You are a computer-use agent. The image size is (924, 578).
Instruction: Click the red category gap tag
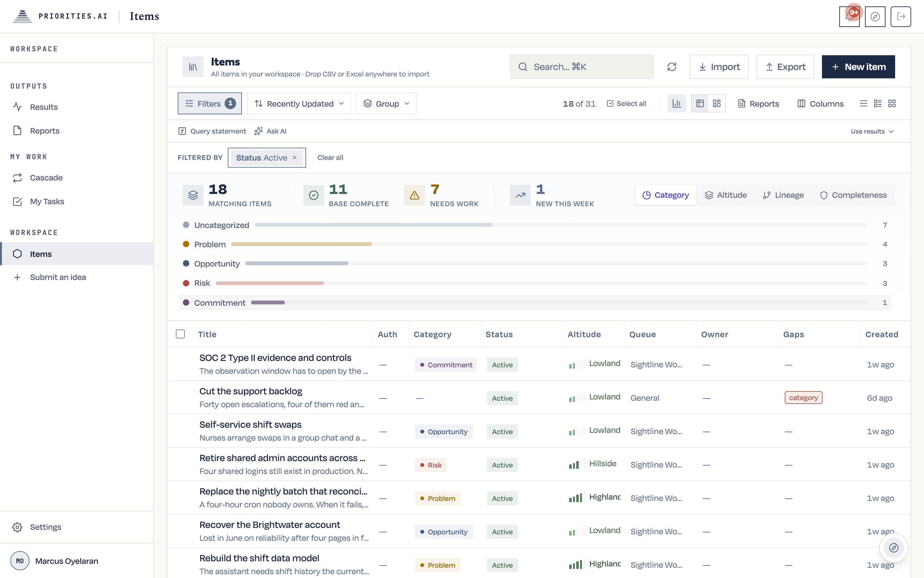pyautogui.click(x=803, y=398)
